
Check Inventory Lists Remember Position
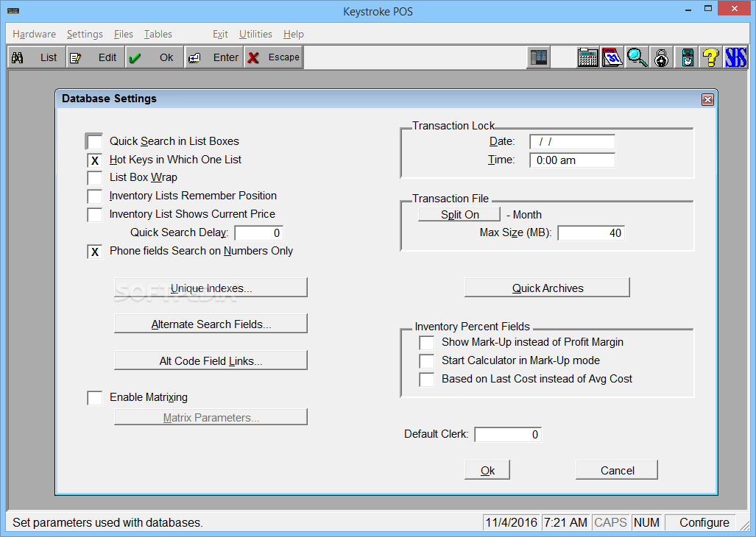click(94, 196)
